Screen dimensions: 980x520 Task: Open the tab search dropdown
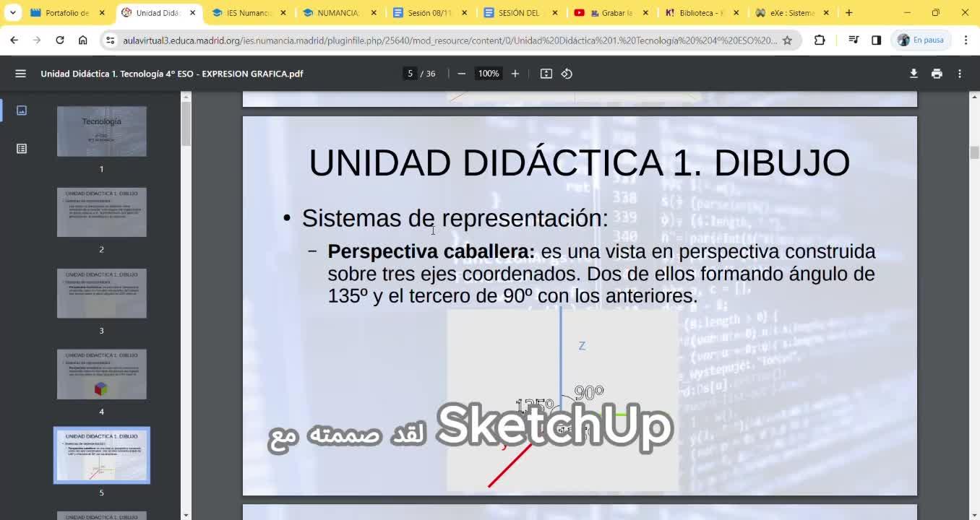(x=13, y=13)
